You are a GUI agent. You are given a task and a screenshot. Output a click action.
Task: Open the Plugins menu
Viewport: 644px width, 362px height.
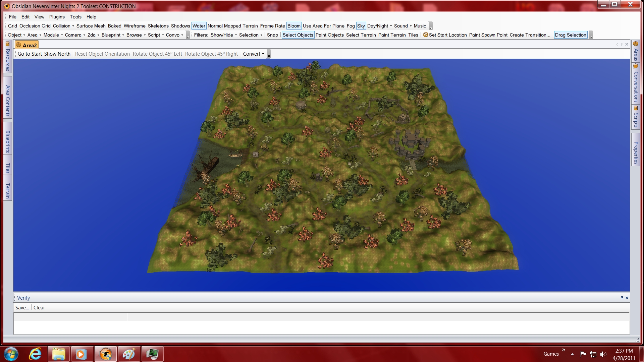point(57,17)
